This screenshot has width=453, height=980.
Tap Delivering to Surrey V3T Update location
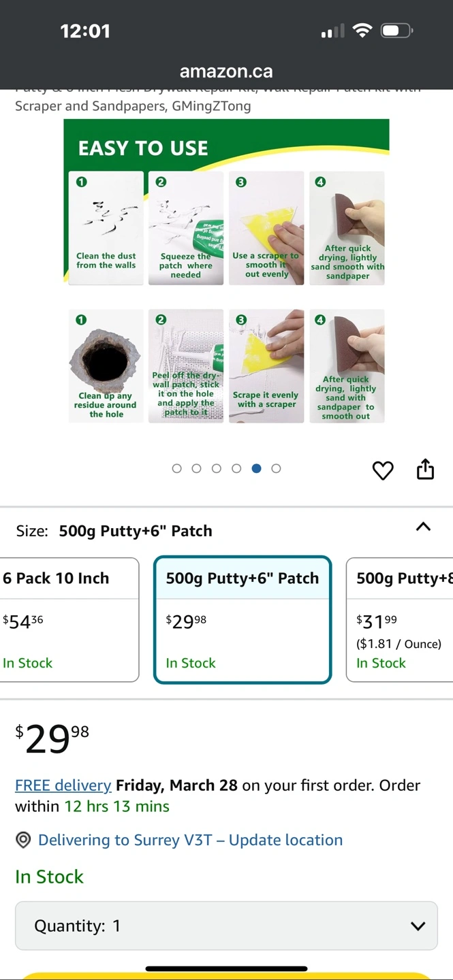coord(190,840)
